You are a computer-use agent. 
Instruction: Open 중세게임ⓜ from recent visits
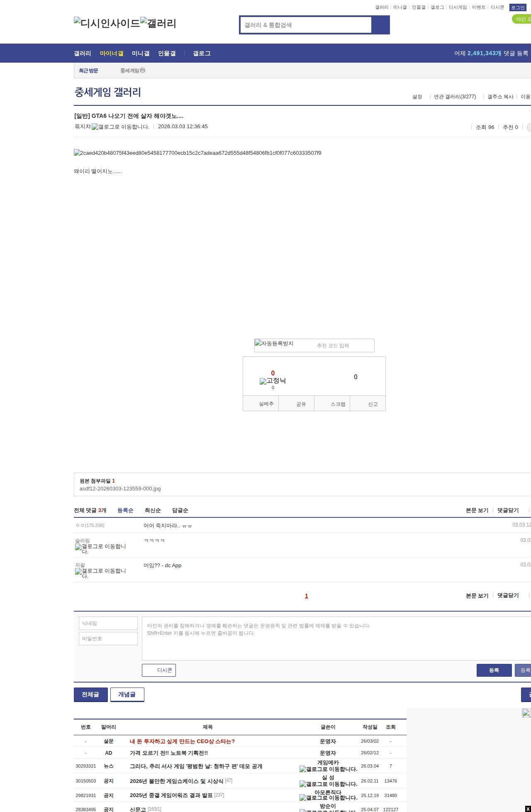[133, 71]
